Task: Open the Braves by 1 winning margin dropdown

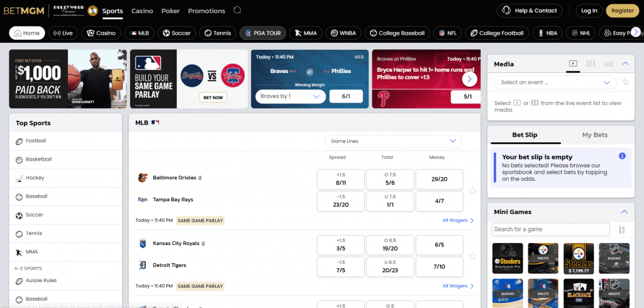Action: tap(291, 96)
